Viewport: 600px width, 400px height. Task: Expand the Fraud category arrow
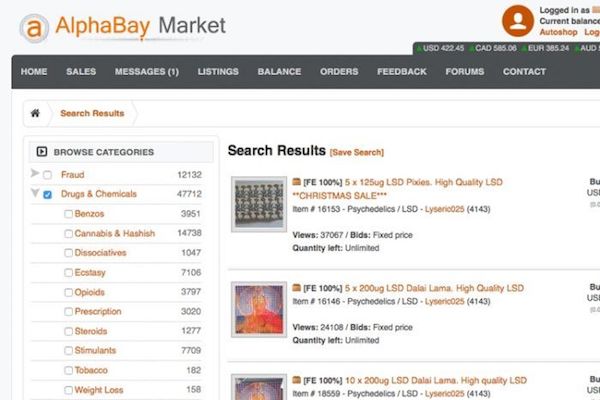click(x=35, y=175)
